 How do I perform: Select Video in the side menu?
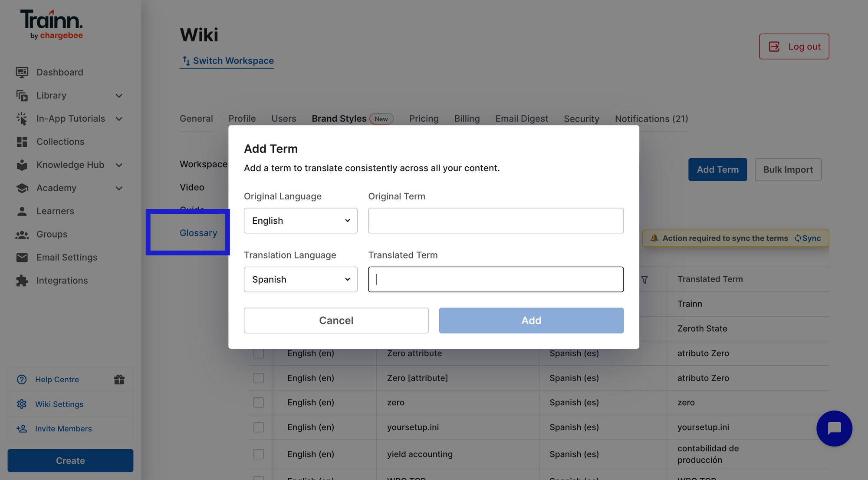(192, 187)
